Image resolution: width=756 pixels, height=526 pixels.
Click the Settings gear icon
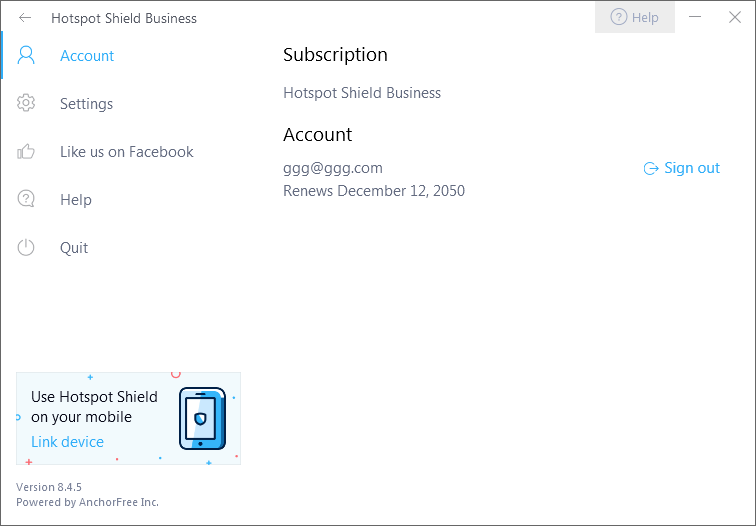[26, 104]
